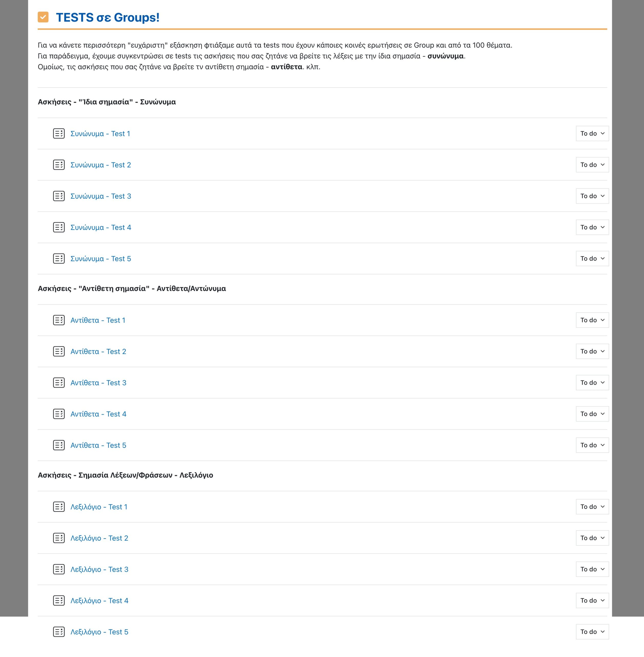Screen dimensions: 644x657
Task: Click the quiz icon beside Συνώνυμα - Test 4
Action: [x=59, y=227]
